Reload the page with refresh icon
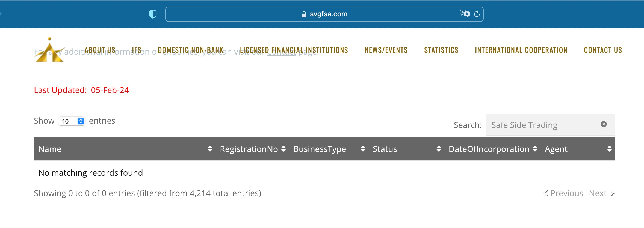 pyautogui.click(x=477, y=14)
